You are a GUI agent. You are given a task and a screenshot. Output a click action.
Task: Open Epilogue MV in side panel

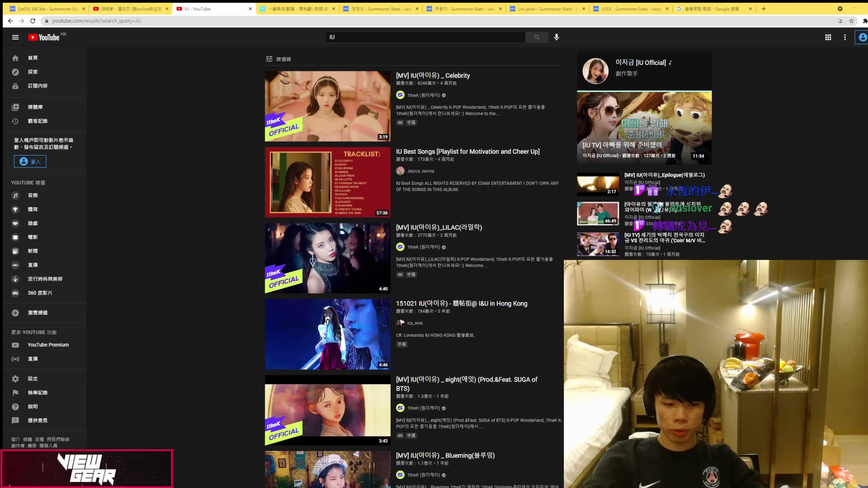[664, 175]
